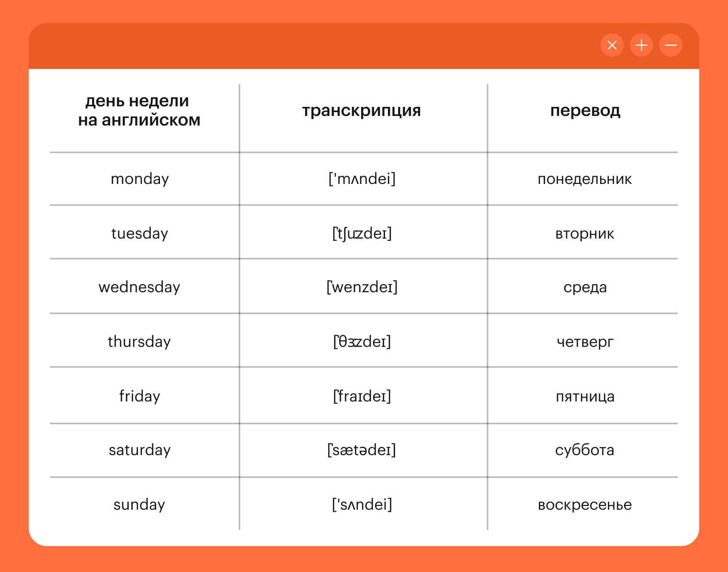Select the transcription "[wenzdeɪ]"
This screenshot has height=572, width=728.
coord(362,287)
